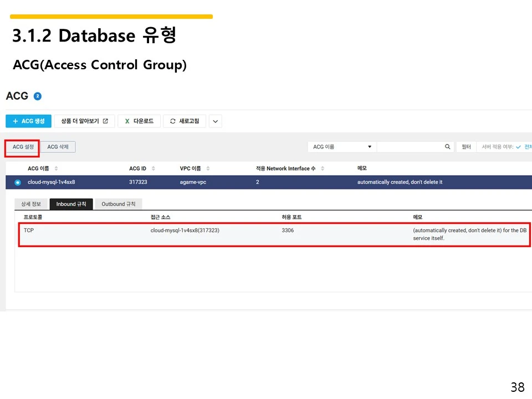
Task: Click access source cloud-mysql-1v4sx8(317323)
Action: pos(185,231)
